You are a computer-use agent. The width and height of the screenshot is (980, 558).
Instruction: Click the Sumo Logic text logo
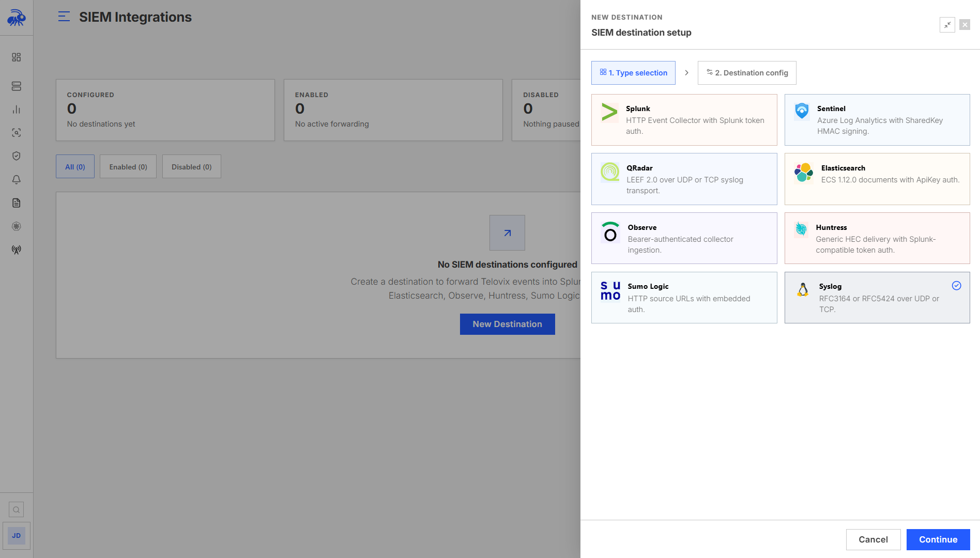pyautogui.click(x=610, y=290)
